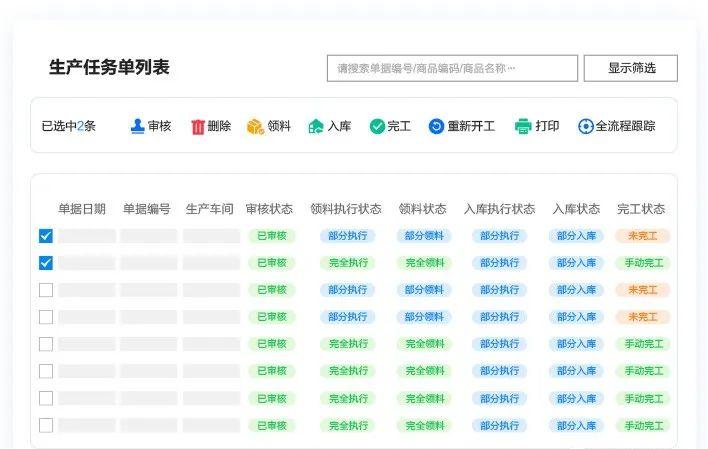Click the 未完工 badge in the third row
The image size is (708, 449).
click(643, 290)
